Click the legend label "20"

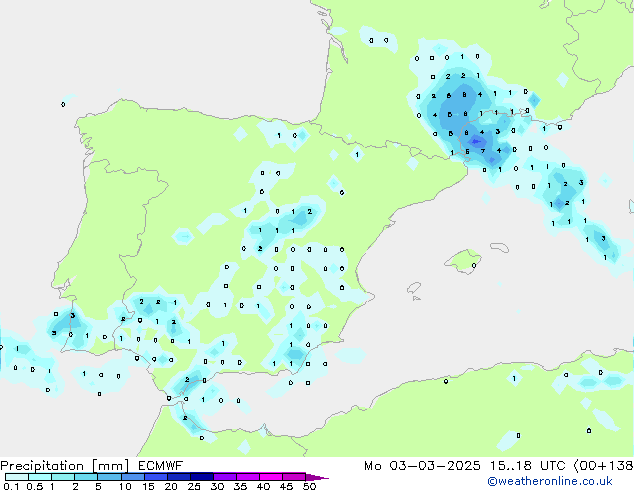171,486
